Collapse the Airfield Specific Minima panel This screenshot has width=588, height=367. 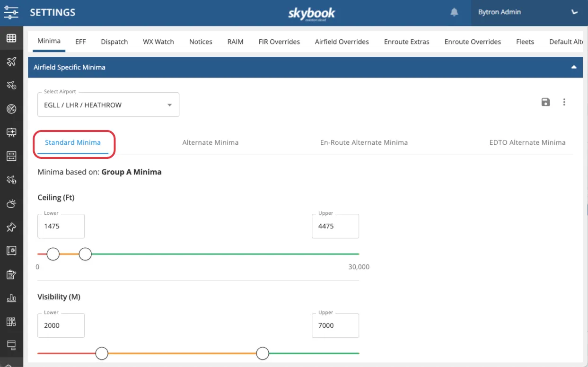coord(574,67)
